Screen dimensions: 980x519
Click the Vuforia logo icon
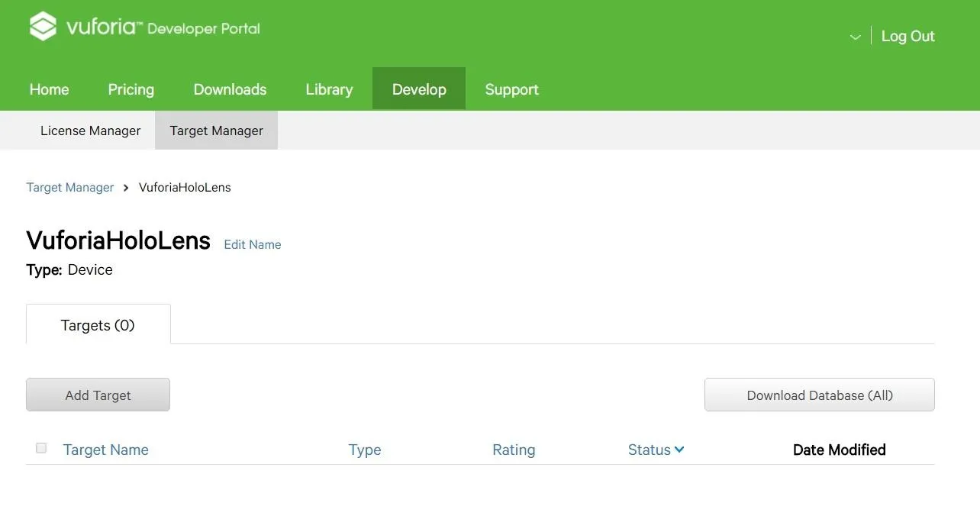(x=43, y=27)
